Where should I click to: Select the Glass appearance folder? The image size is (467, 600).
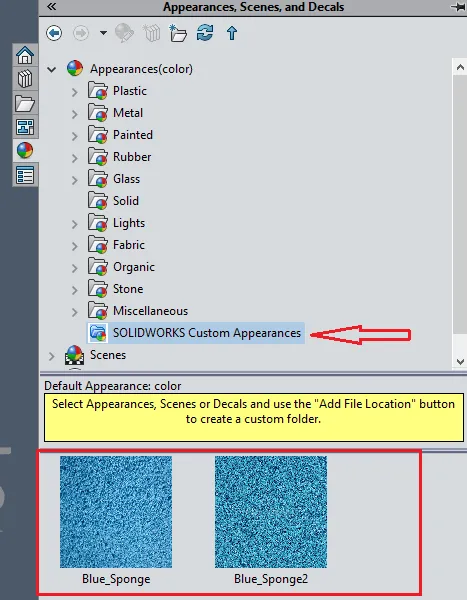click(126, 179)
